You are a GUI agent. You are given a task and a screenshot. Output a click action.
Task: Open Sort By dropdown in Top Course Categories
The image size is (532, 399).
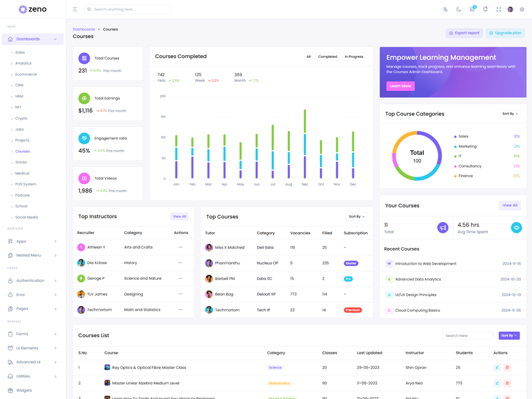510,114
